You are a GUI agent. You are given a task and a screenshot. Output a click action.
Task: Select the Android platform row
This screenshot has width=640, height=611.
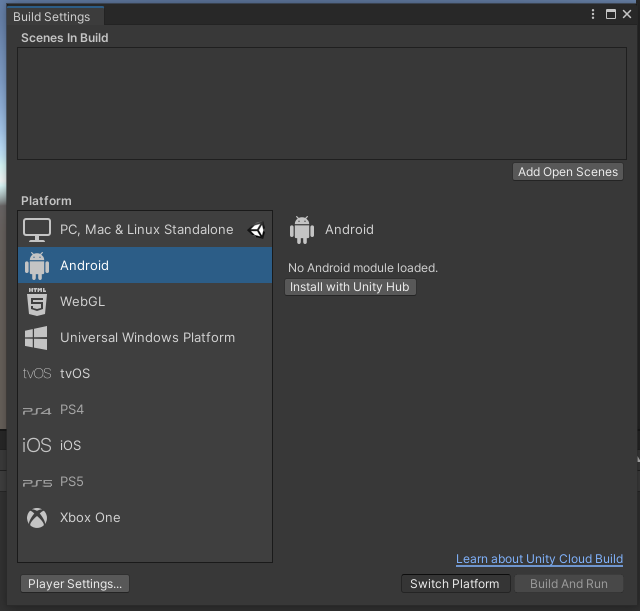[145, 265]
